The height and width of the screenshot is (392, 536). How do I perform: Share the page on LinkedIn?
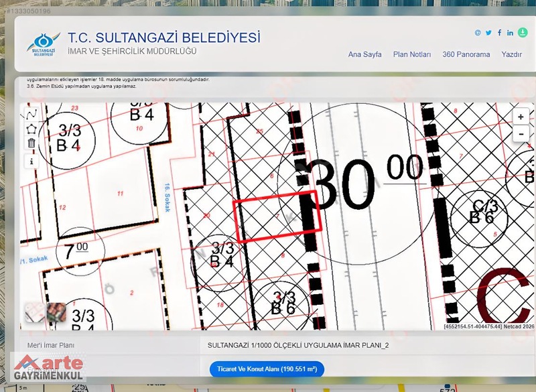click(510, 33)
